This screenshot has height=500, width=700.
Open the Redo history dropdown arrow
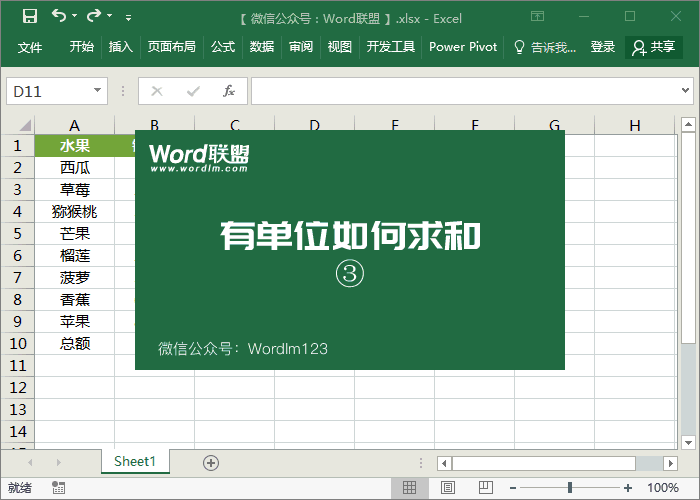pos(110,16)
